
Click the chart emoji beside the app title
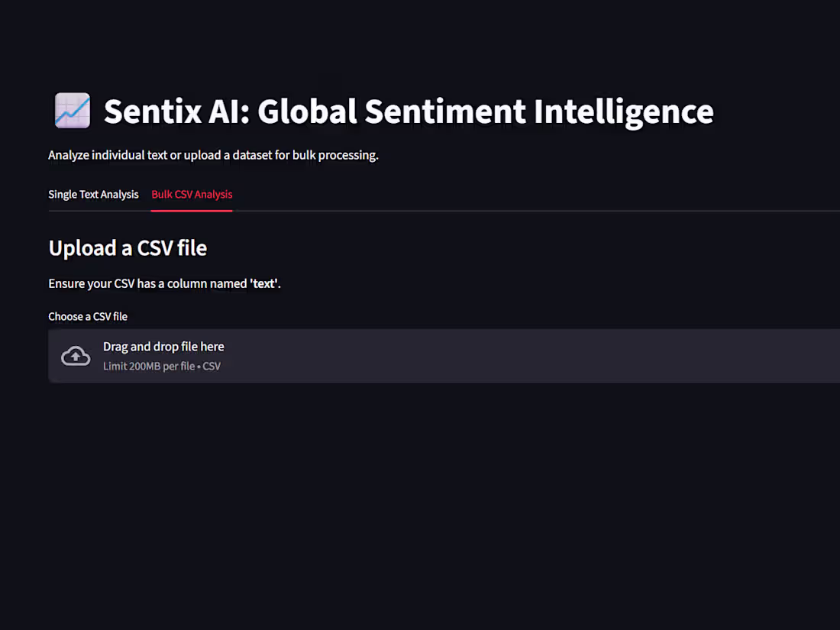[72, 111]
